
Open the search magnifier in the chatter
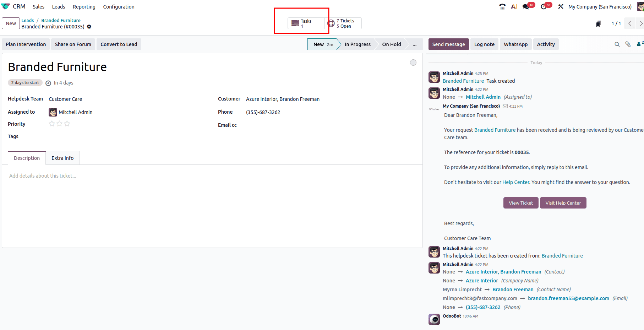click(617, 44)
